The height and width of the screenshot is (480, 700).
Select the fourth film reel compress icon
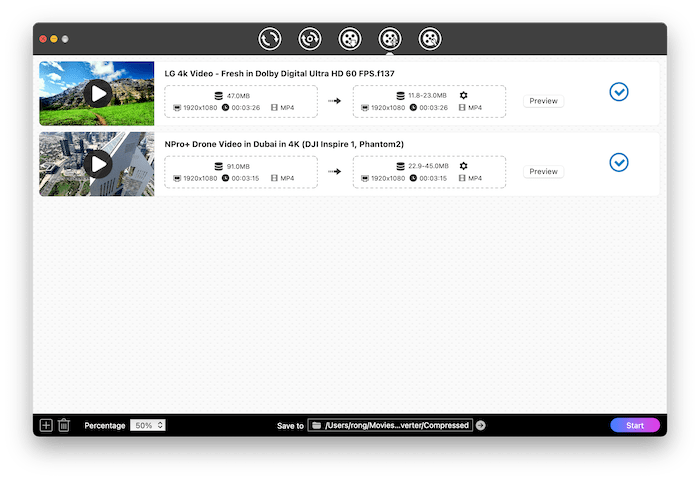(x=390, y=39)
